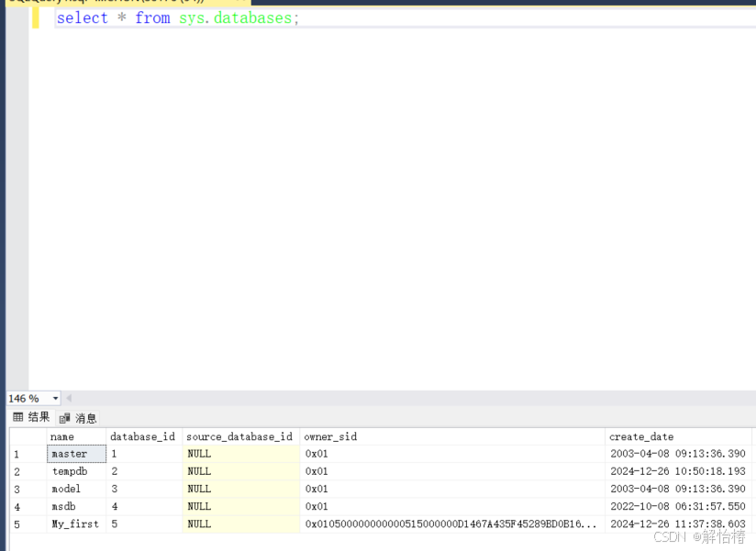The width and height of the screenshot is (756, 551).
Task: Select the 'owner_sid' column header
Action: (452, 436)
